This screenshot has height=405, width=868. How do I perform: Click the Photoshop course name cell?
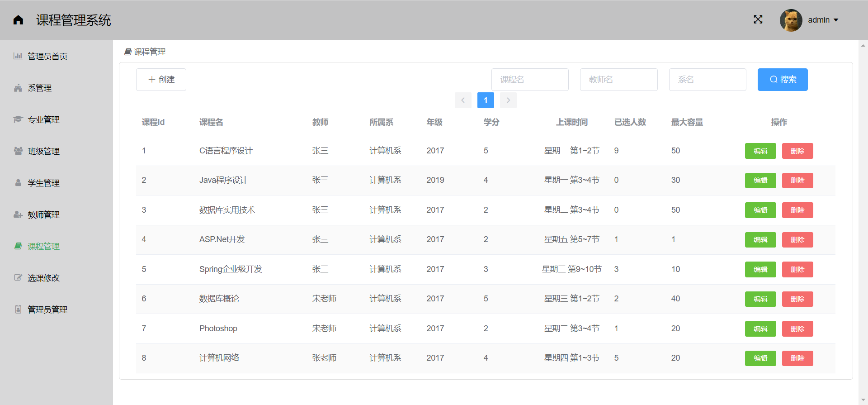218,329
